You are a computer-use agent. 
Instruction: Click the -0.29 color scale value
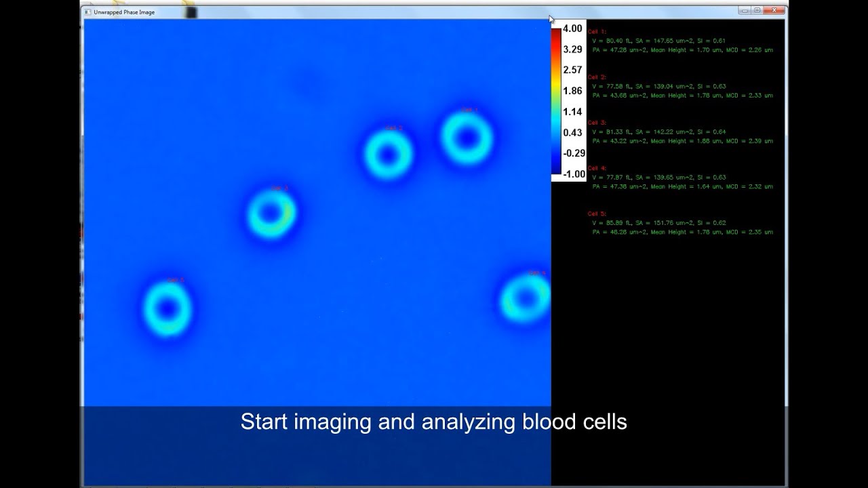[574, 153]
